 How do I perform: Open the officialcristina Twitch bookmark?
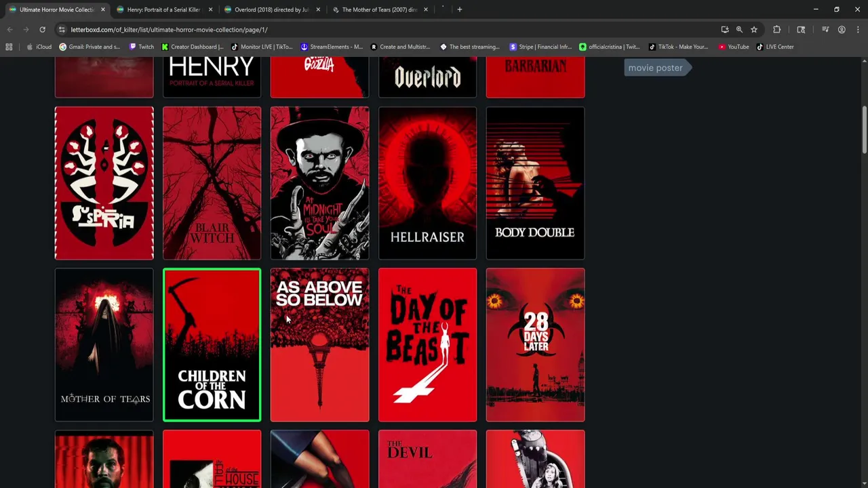610,47
